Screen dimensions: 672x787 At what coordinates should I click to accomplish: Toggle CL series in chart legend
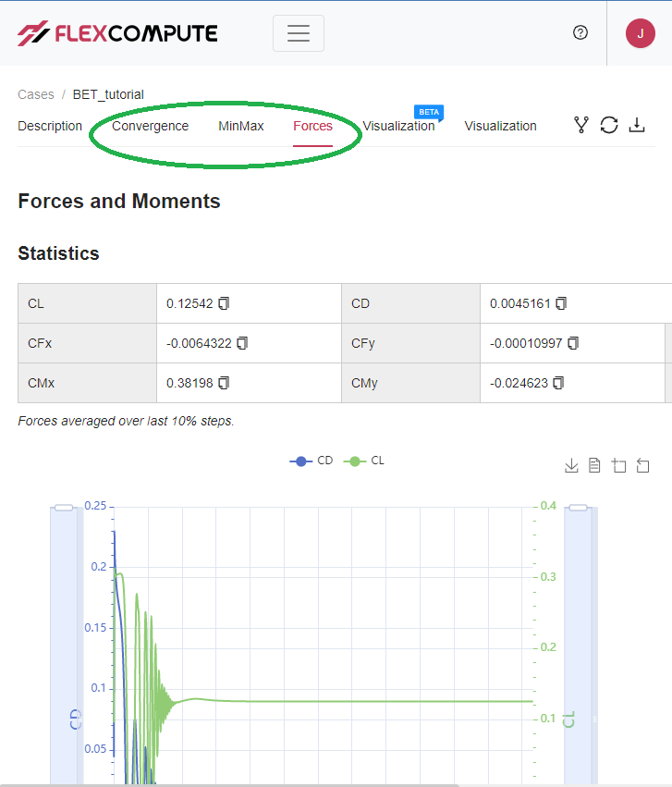(x=363, y=460)
